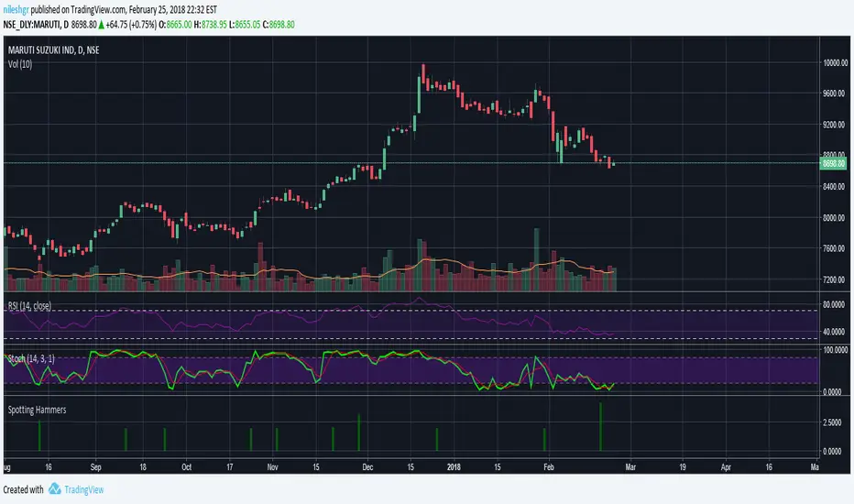Click the 9200.00 price axis label
The image size is (854, 504).
(835, 125)
